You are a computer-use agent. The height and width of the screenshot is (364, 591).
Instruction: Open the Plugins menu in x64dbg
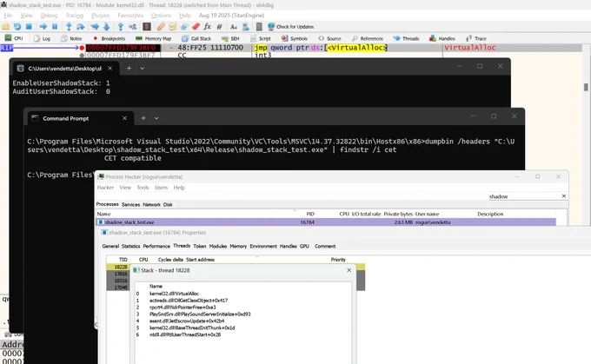pyautogui.click(x=101, y=16)
